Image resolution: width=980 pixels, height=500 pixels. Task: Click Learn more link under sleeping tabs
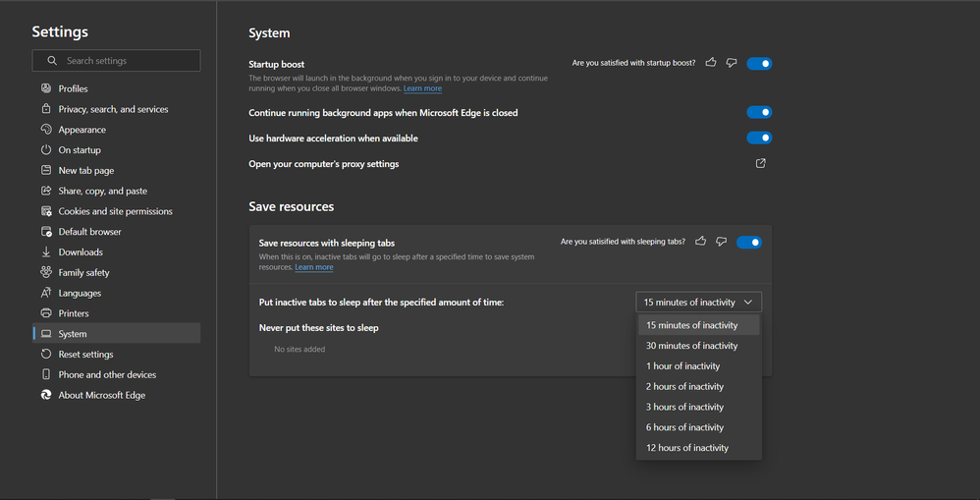(x=314, y=267)
